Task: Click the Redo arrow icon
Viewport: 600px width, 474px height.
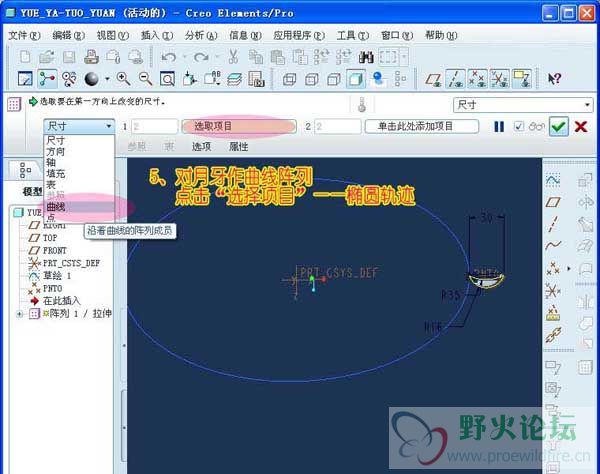Action: [x=201, y=57]
